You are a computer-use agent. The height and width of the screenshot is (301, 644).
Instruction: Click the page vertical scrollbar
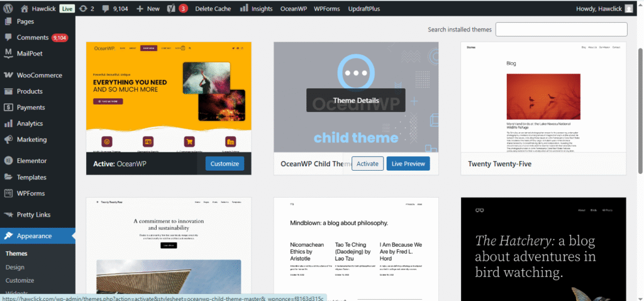pos(640,111)
